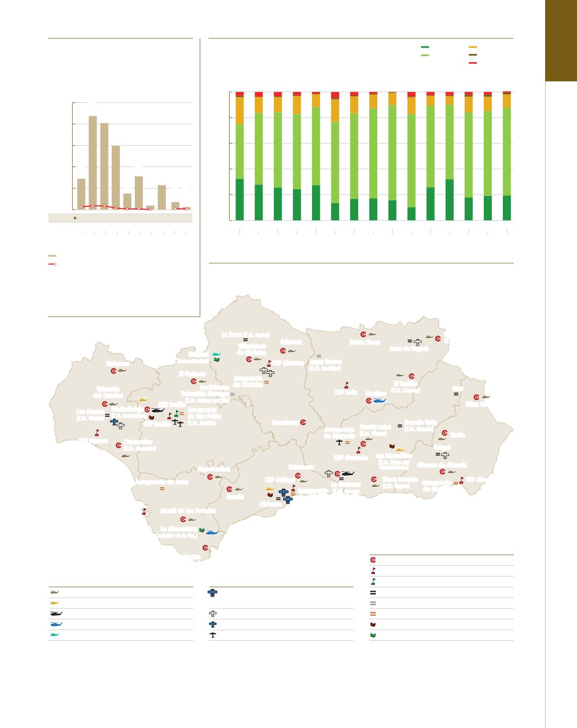Click the tallest tan bar in left chart
The image size is (577, 728).
point(92,162)
